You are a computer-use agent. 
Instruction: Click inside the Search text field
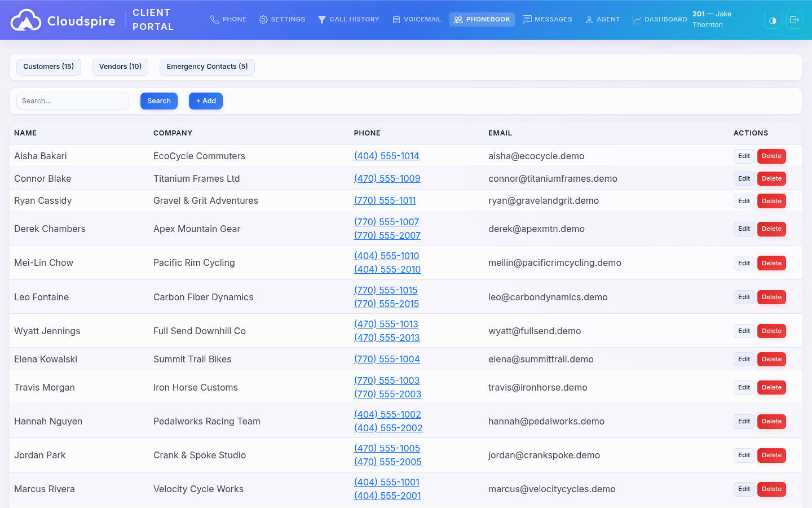(72, 100)
